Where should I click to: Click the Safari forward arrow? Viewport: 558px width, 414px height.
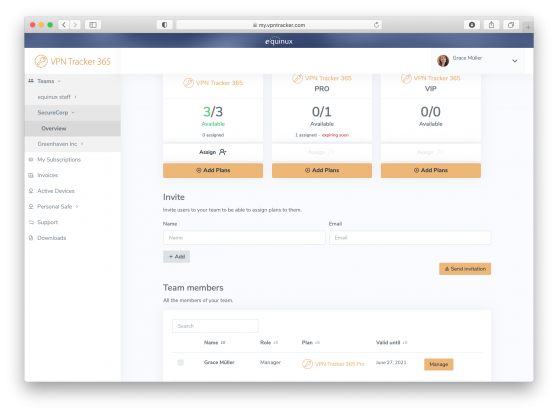tap(75, 25)
